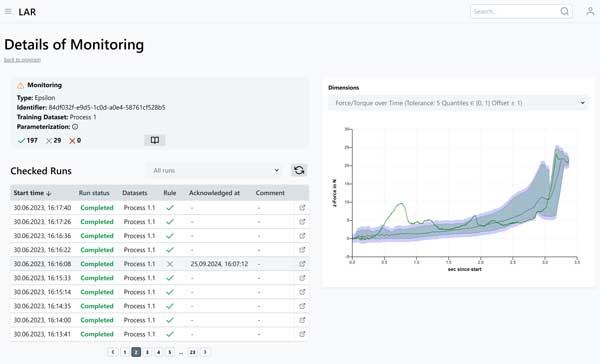The image size is (600, 364).
Task: Sort by Start time arrow
Action: tap(49, 193)
